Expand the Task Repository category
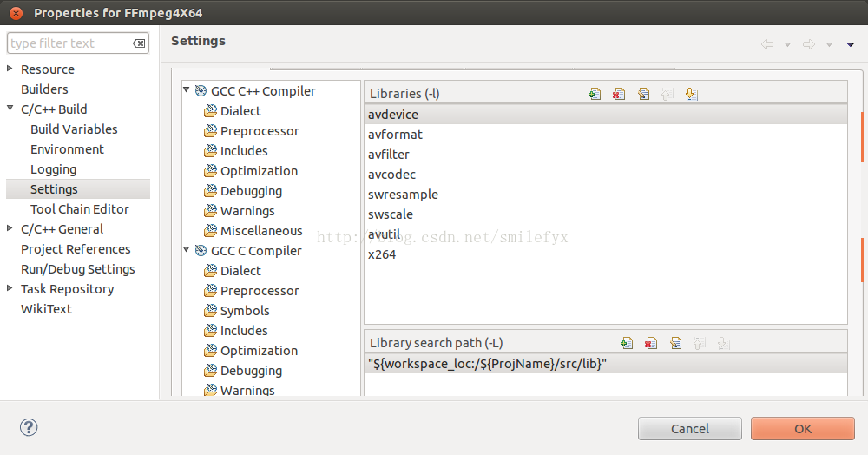868x455 pixels. coord(10,288)
